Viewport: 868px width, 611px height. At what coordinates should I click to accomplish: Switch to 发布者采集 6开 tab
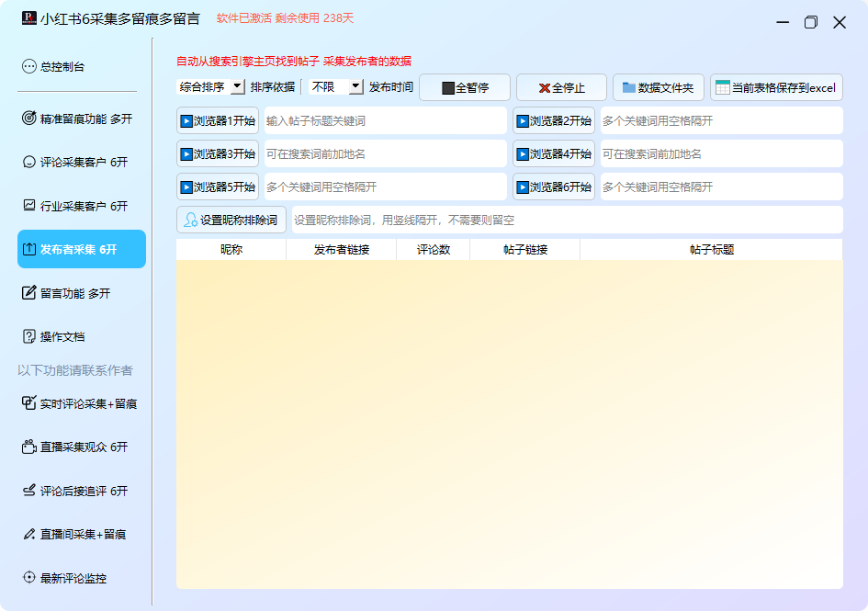(x=82, y=249)
